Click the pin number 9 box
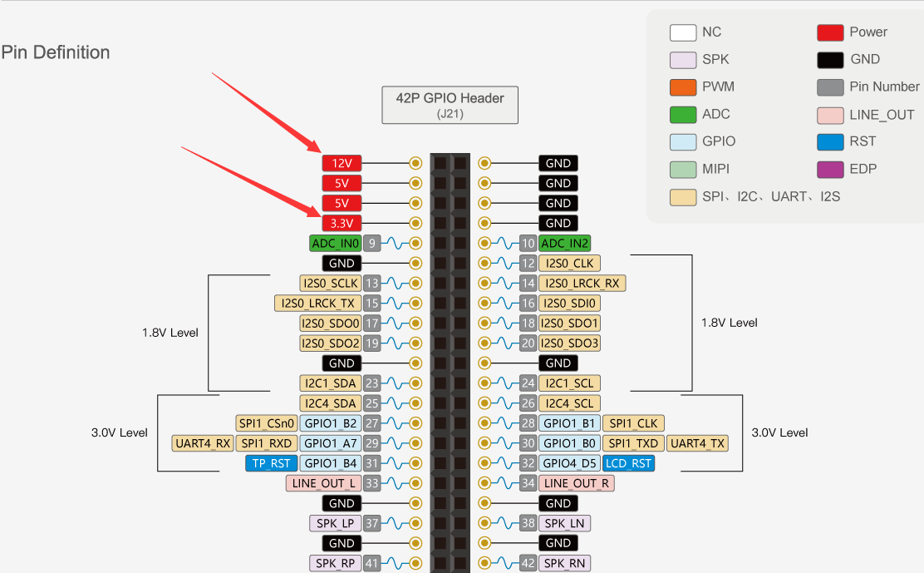Viewport: 924px width, 573px height. click(x=371, y=244)
